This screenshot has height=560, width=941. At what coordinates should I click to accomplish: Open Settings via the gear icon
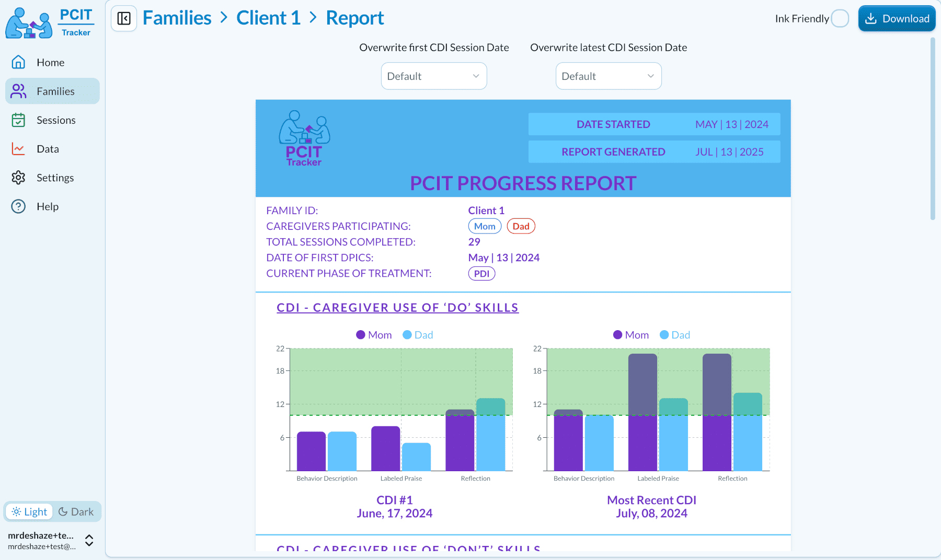click(18, 178)
